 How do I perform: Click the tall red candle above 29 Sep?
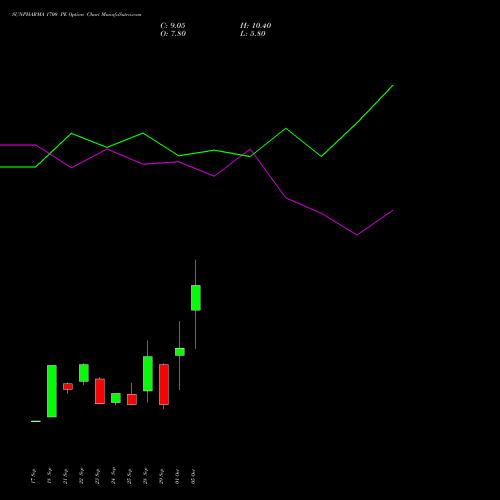click(164, 384)
